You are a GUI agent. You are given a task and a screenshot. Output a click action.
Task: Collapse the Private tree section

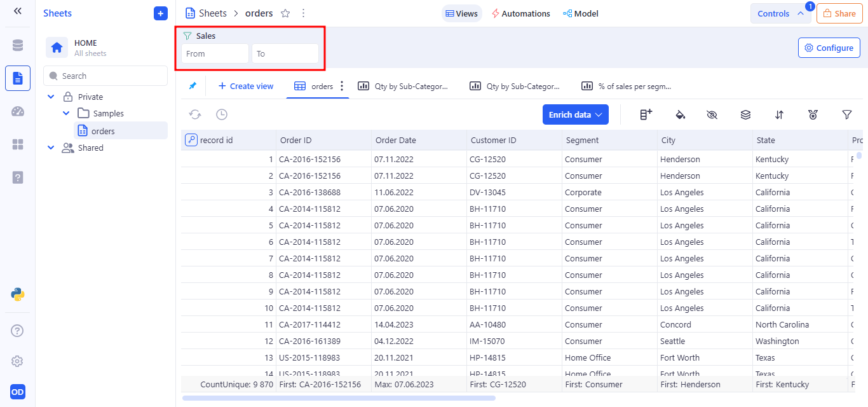coord(51,97)
